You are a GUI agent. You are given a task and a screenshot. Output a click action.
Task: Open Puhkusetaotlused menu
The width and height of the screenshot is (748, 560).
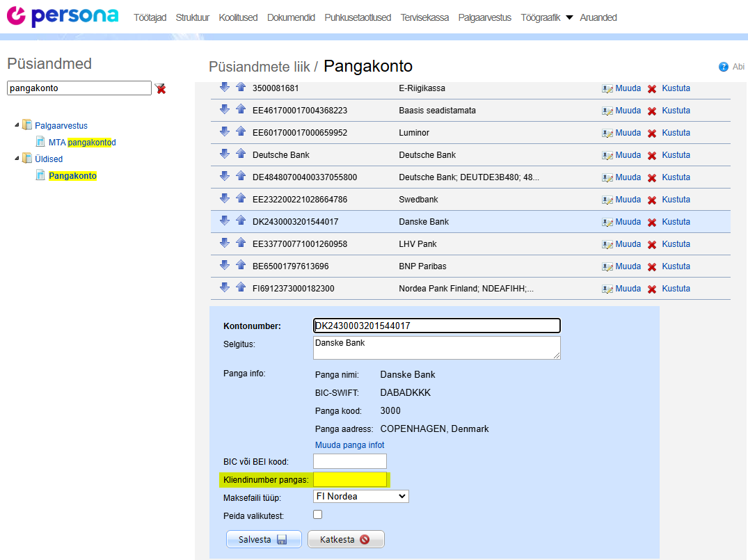point(358,17)
